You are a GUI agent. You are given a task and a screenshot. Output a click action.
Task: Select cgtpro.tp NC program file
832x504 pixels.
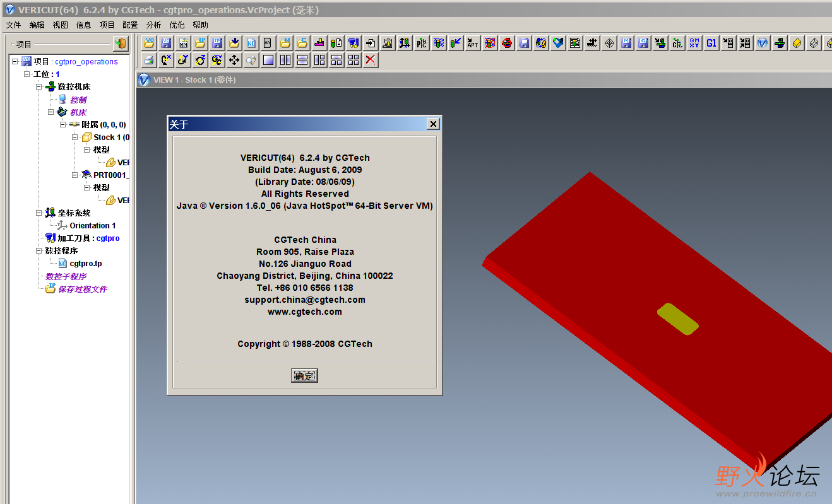tap(86, 263)
